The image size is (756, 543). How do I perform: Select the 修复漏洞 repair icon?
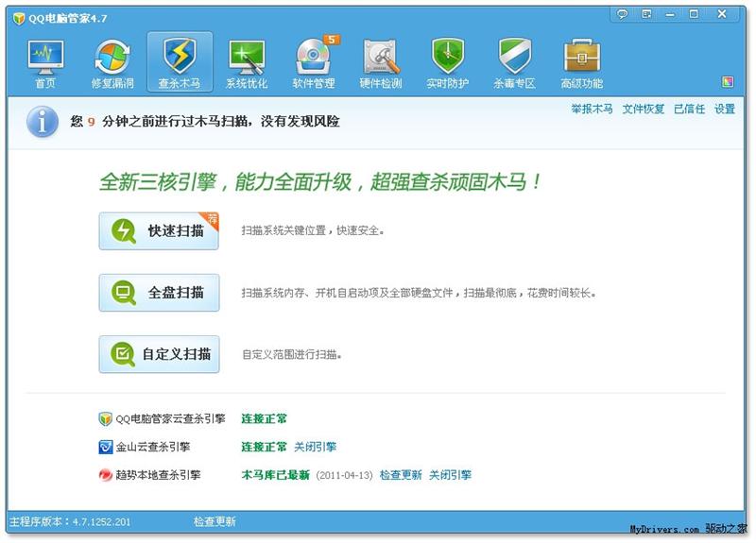(x=112, y=63)
